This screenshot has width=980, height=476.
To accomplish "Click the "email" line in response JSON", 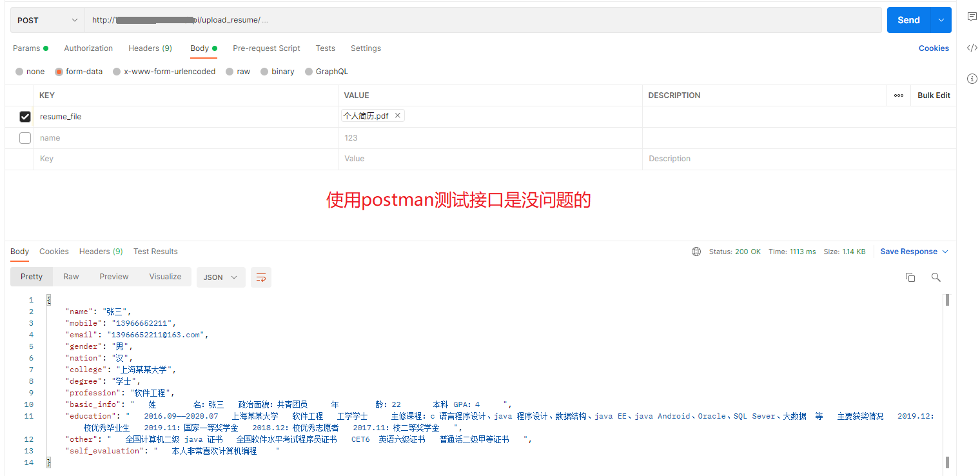I will (137, 335).
